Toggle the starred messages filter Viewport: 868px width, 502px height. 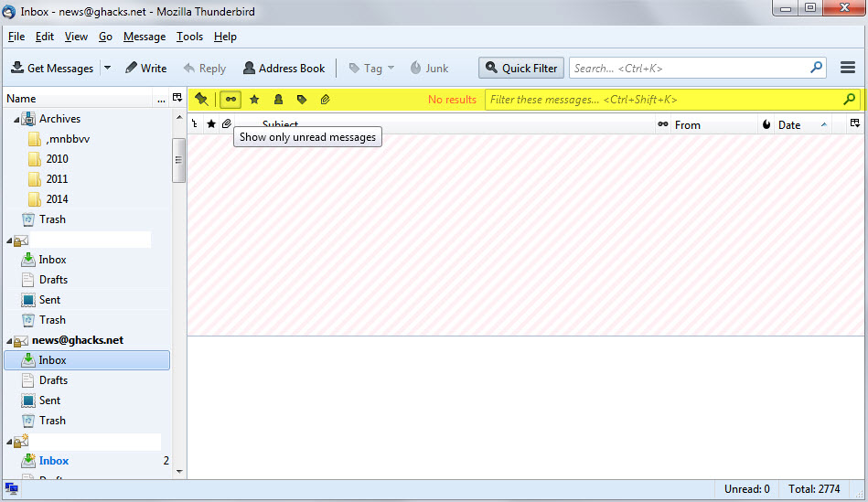point(254,100)
